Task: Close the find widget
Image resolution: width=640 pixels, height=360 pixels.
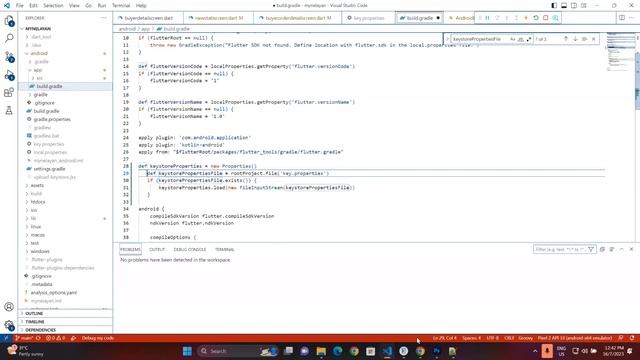Action: tap(593, 39)
